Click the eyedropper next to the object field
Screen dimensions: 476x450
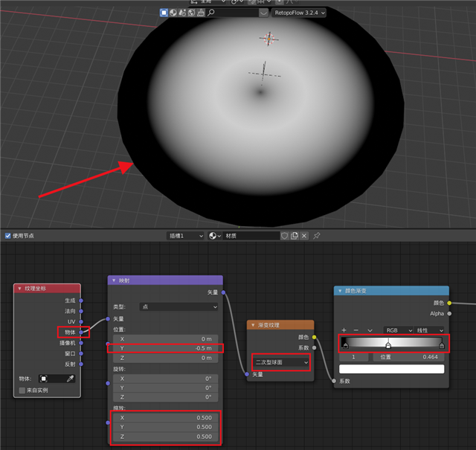pos(69,379)
